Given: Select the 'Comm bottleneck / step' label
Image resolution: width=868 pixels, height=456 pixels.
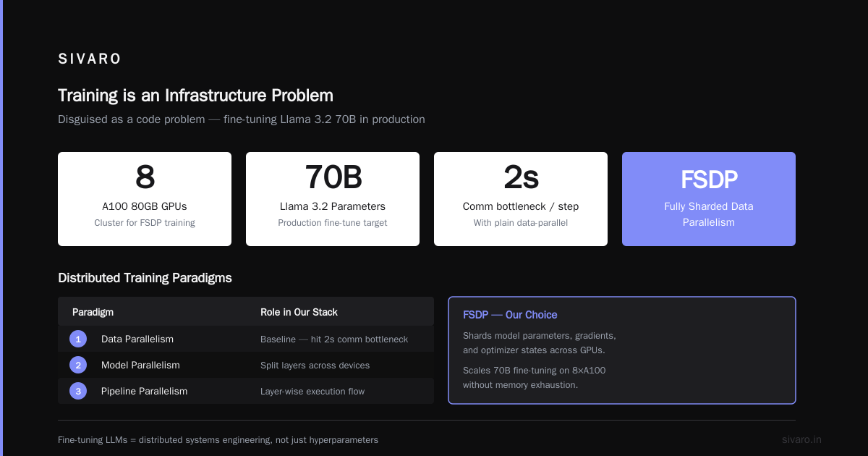Looking at the screenshot, I should pos(521,206).
